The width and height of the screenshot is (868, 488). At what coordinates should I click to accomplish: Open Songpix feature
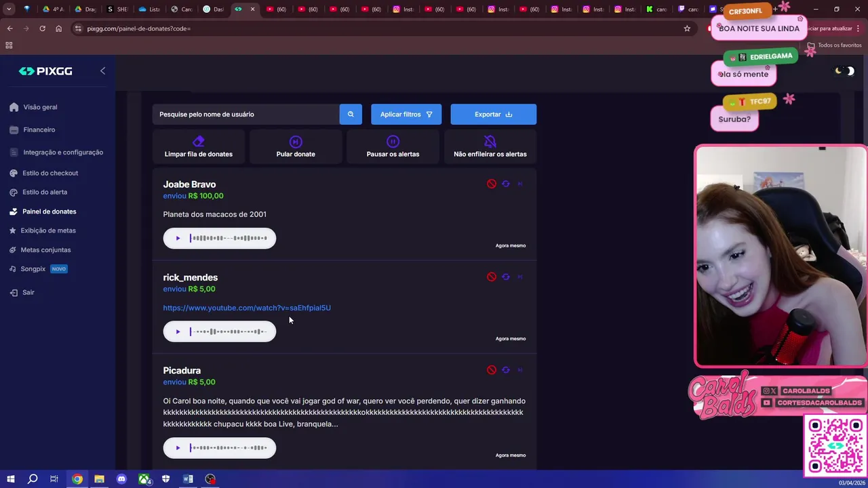[x=33, y=269]
